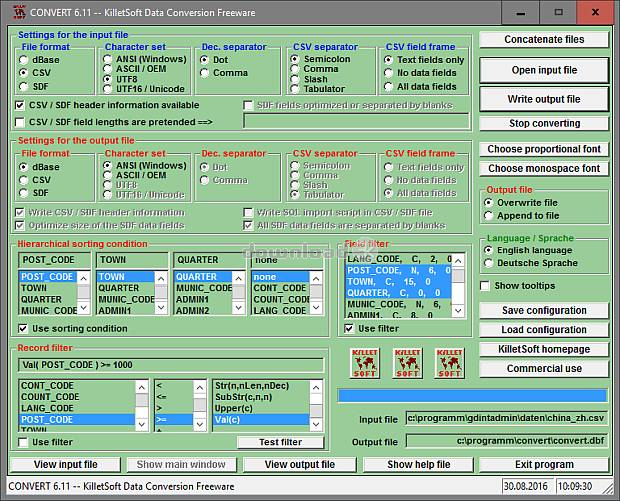The image size is (620, 501).
Task: Toggle Use sorting condition checkbox
Action: pos(23,329)
